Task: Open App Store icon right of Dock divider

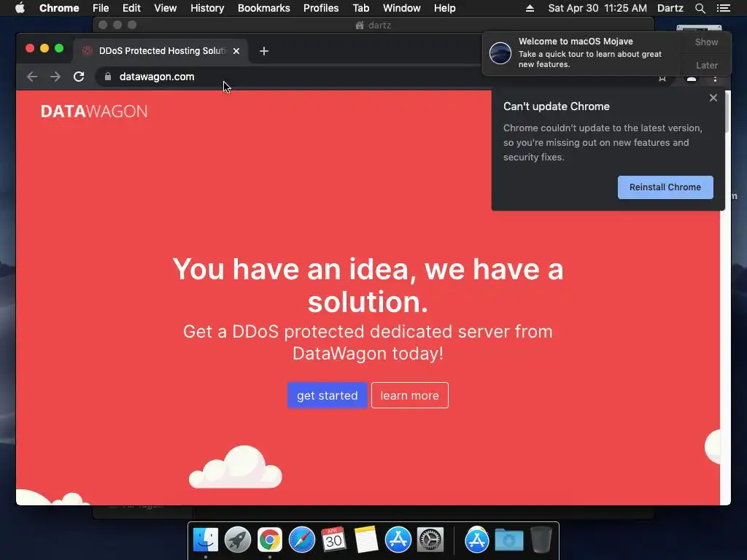Action: coord(477,540)
